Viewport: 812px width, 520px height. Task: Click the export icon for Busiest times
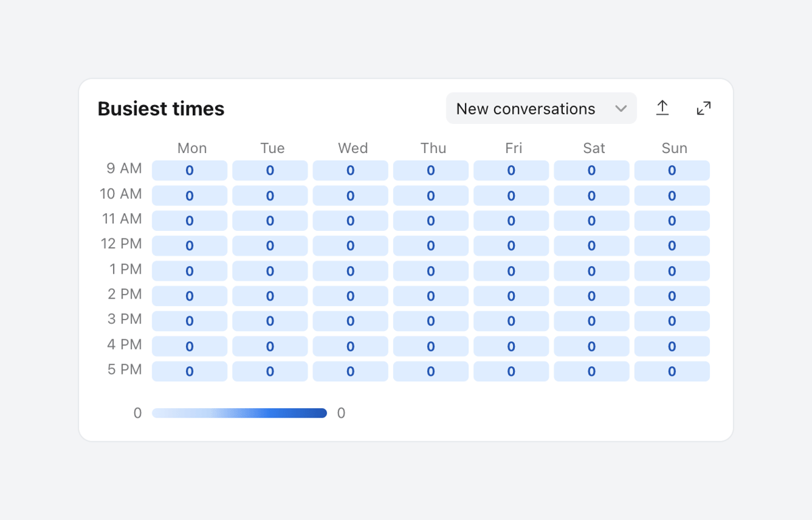tap(662, 108)
